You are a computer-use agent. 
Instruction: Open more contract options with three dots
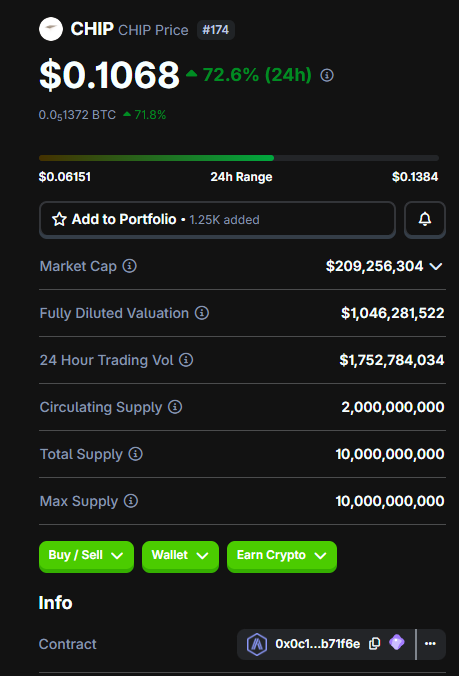tap(430, 644)
